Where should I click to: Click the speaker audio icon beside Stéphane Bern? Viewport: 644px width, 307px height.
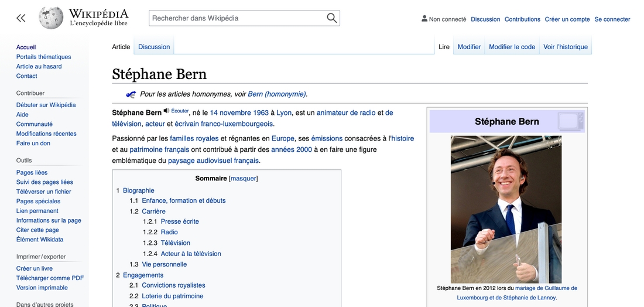[166, 110]
